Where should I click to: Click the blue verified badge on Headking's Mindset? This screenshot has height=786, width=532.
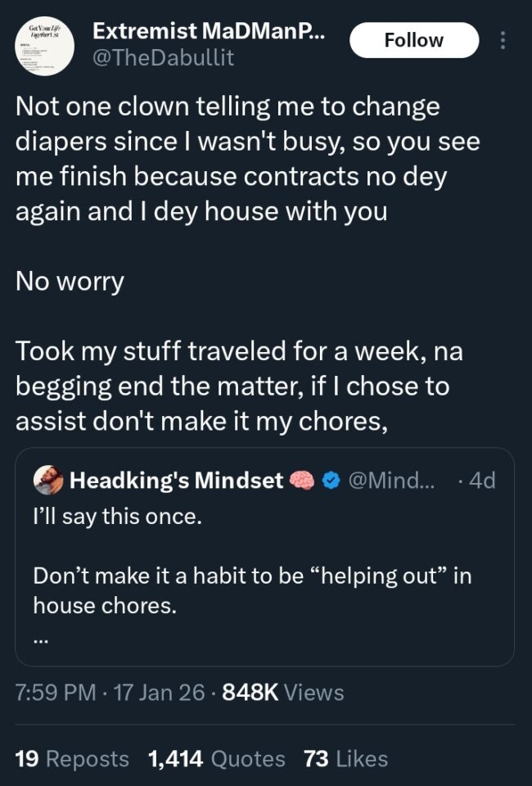point(330,481)
